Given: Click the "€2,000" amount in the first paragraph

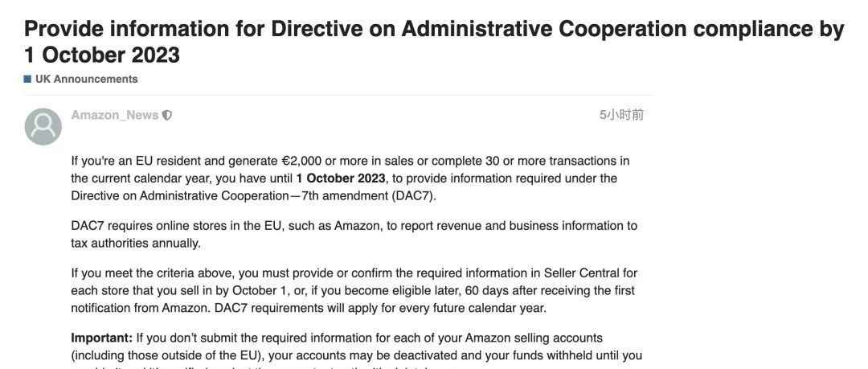Looking at the screenshot, I should (301, 162).
